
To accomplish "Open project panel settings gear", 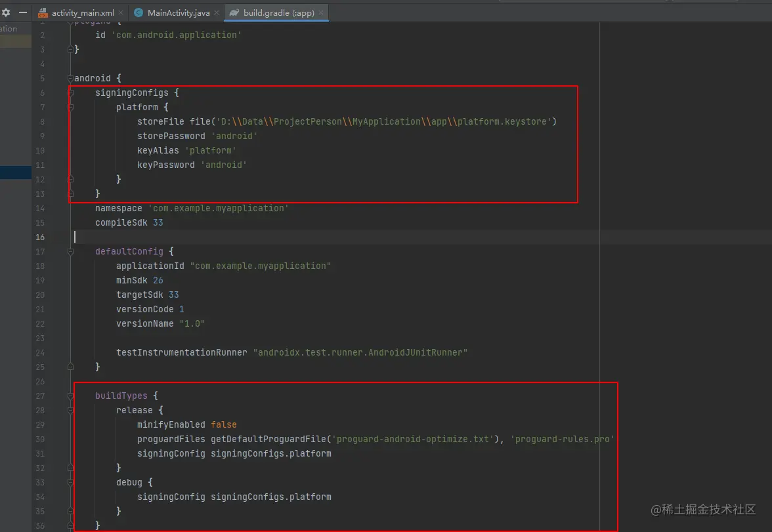I will click(6, 12).
